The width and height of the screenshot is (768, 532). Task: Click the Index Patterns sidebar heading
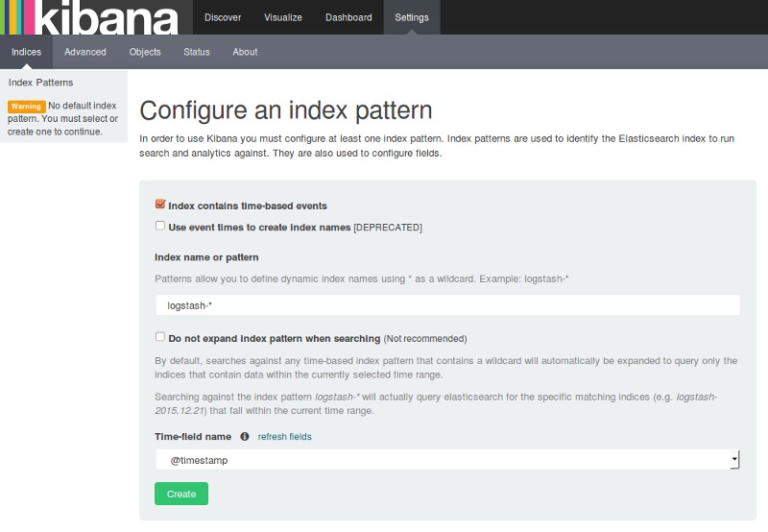tap(40, 83)
